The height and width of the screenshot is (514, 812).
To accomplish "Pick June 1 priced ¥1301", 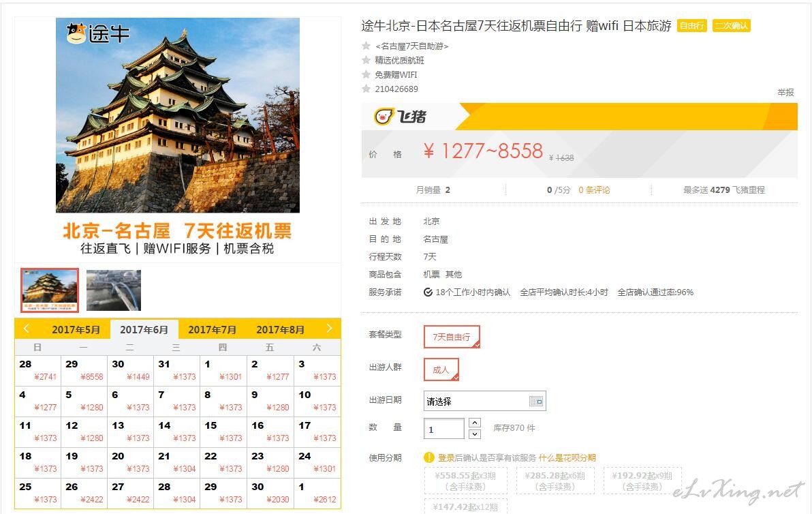I will 223,370.
